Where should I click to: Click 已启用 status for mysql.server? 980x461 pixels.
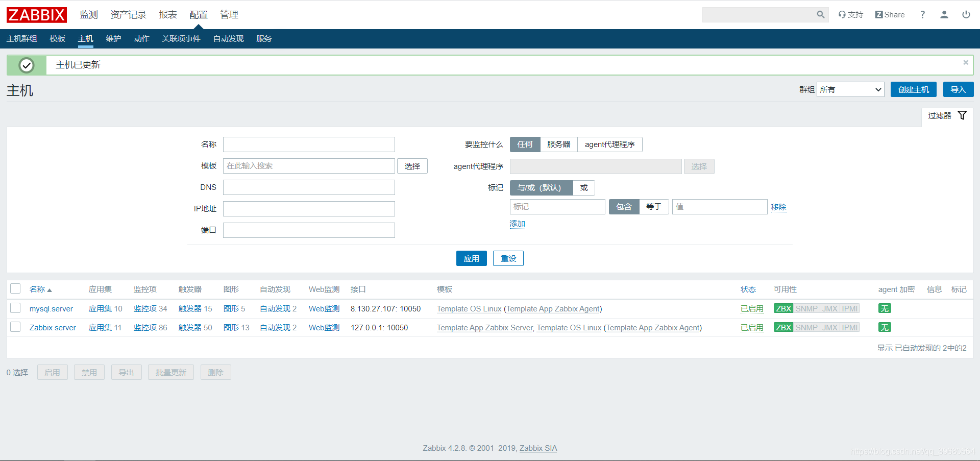pos(752,308)
